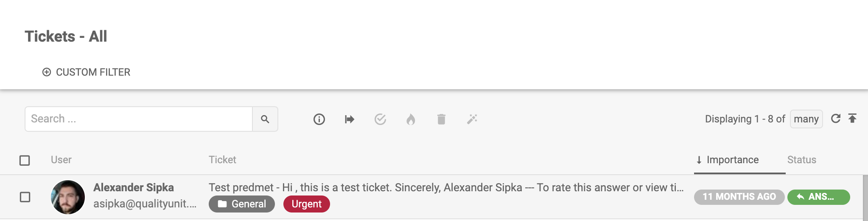
Task: Click the resolve checkmark icon
Action: [x=380, y=119]
